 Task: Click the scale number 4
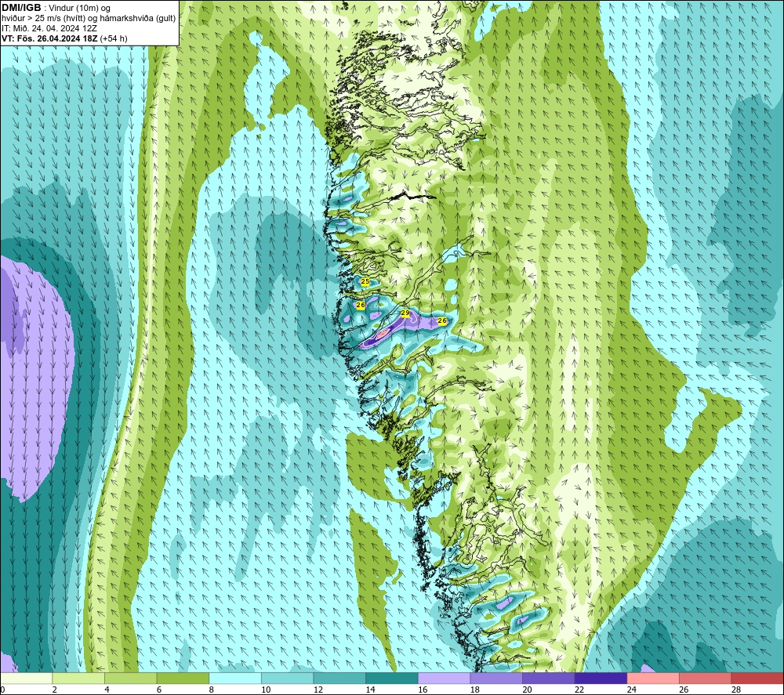(x=107, y=690)
